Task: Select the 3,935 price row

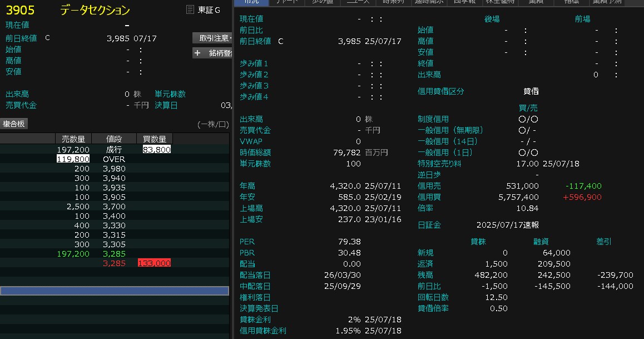Action: [x=115, y=188]
